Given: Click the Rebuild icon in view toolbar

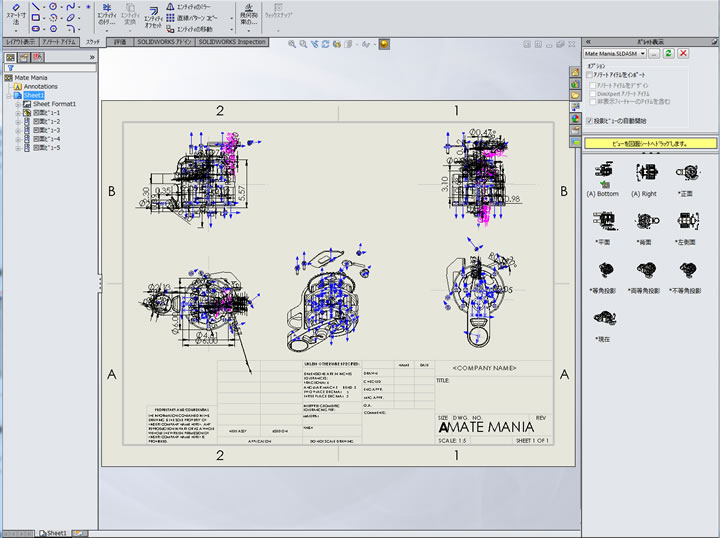Looking at the screenshot, I should click(x=326, y=44).
